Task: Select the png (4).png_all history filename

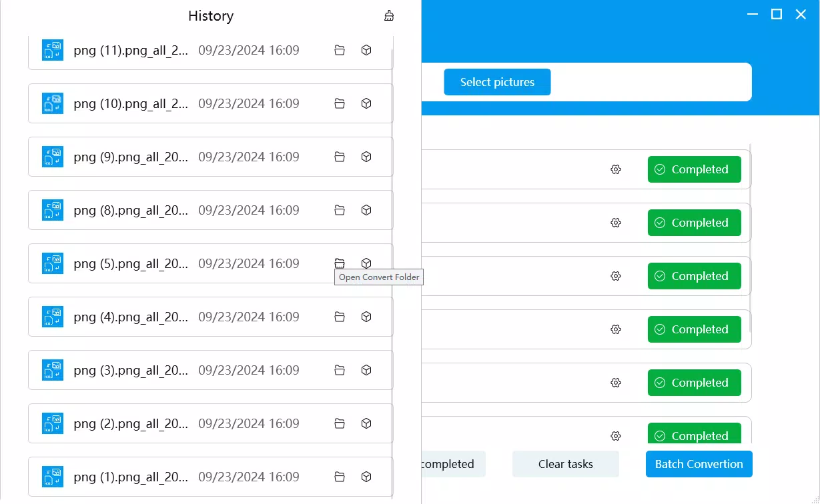Action: 131,317
